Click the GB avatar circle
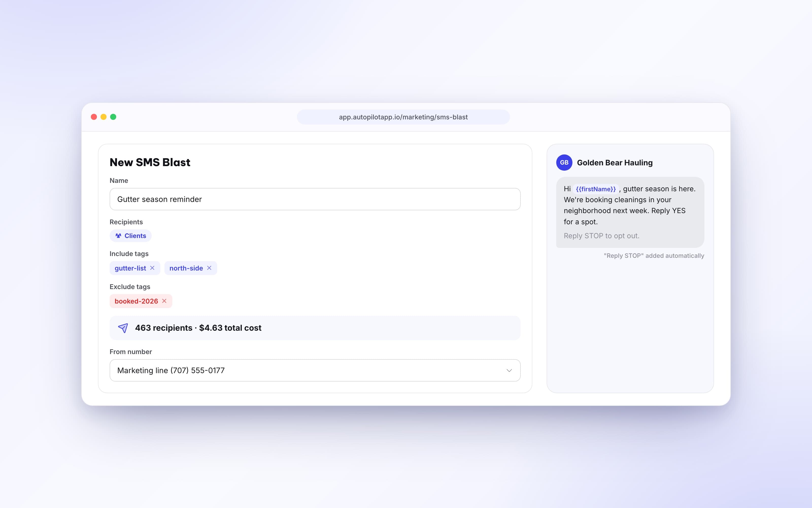 point(564,163)
